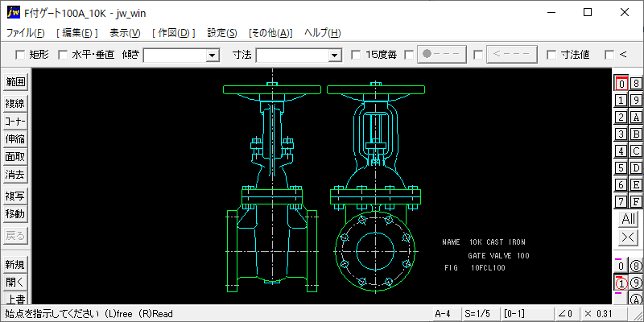Click the 新規 new file button

(x=15, y=265)
